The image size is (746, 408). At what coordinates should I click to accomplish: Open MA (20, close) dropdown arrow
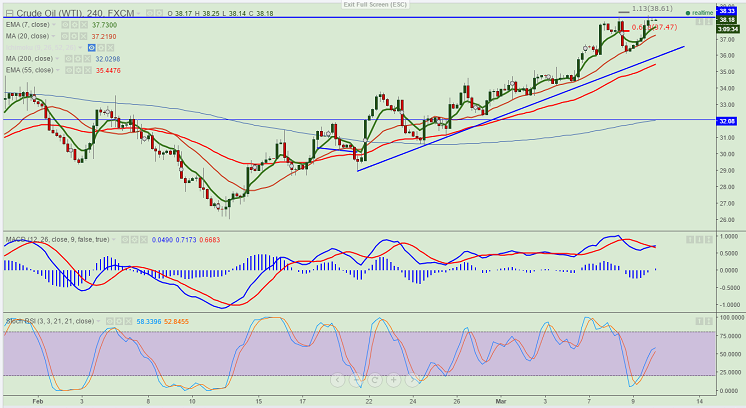[x=53, y=36]
